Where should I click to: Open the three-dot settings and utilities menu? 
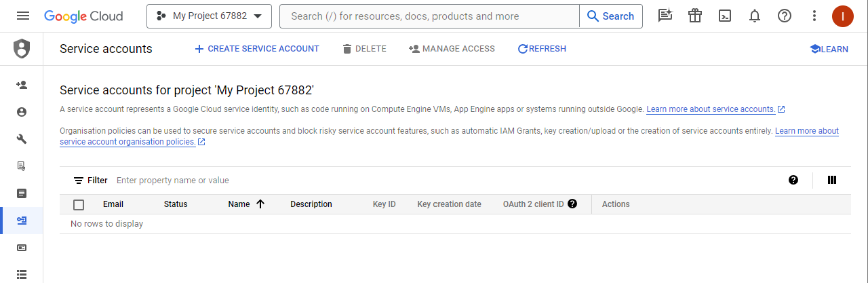click(814, 16)
